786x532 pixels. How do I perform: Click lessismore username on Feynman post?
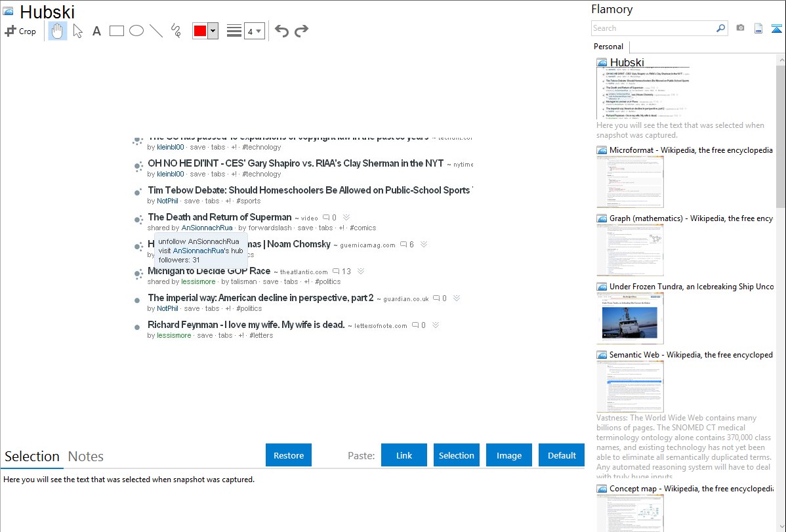point(174,335)
